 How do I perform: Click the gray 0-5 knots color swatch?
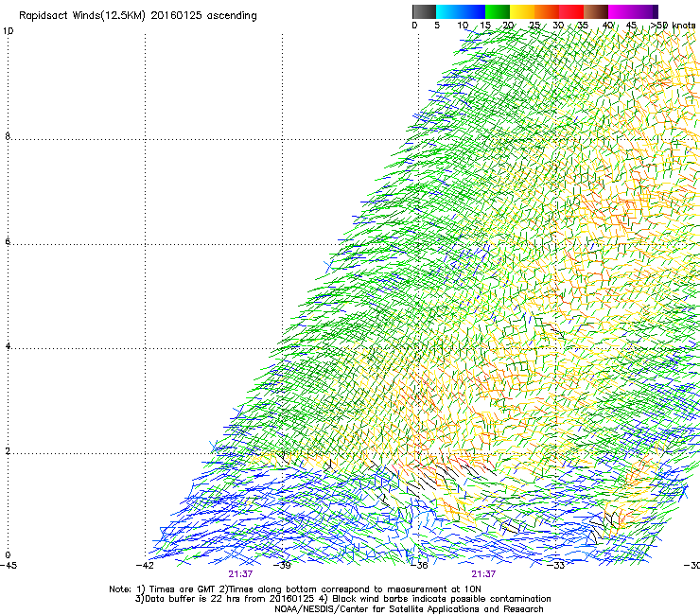424,11
